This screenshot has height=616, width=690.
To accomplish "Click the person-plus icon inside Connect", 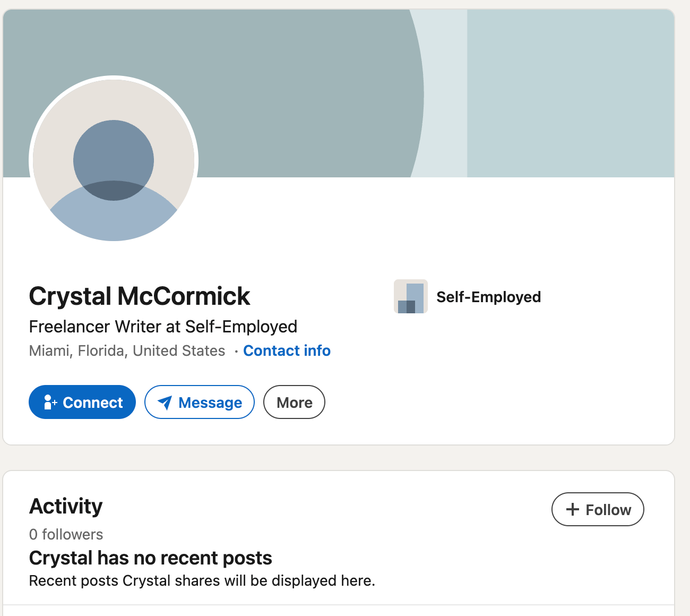I will [x=50, y=402].
